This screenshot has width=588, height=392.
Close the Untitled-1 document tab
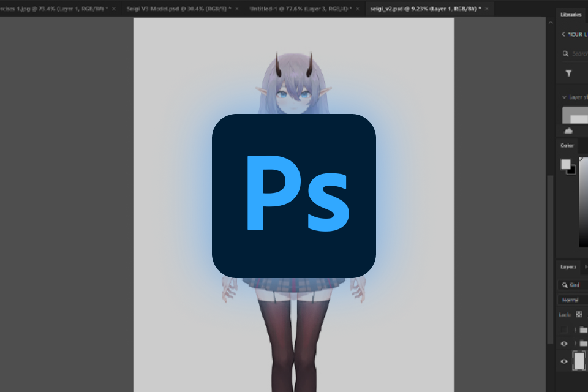357,9
